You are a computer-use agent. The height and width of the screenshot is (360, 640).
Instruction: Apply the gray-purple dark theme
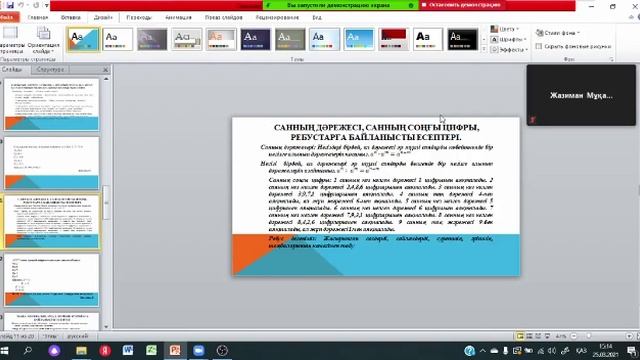click(152, 39)
